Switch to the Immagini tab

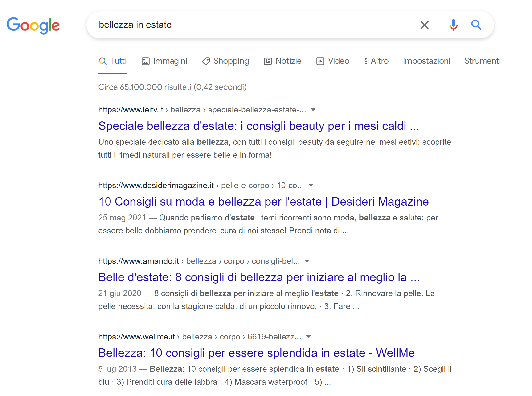pyautogui.click(x=164, y=61)
